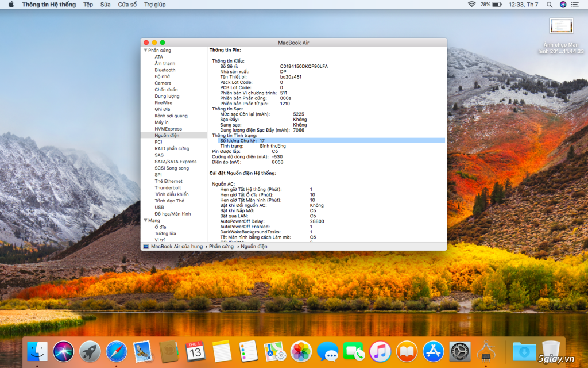
Task: Select USB in the sidebar
Action: pos(159,207)
